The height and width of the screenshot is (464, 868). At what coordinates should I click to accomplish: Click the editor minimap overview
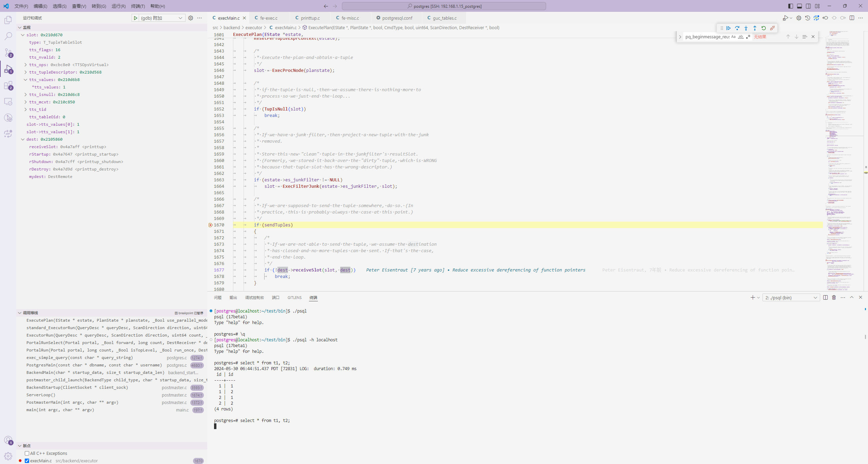[x=844, y=161]
